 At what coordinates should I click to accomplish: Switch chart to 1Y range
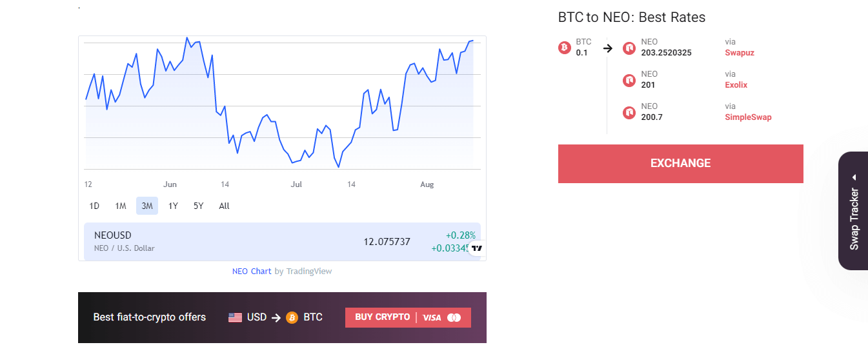pos(173,206)
